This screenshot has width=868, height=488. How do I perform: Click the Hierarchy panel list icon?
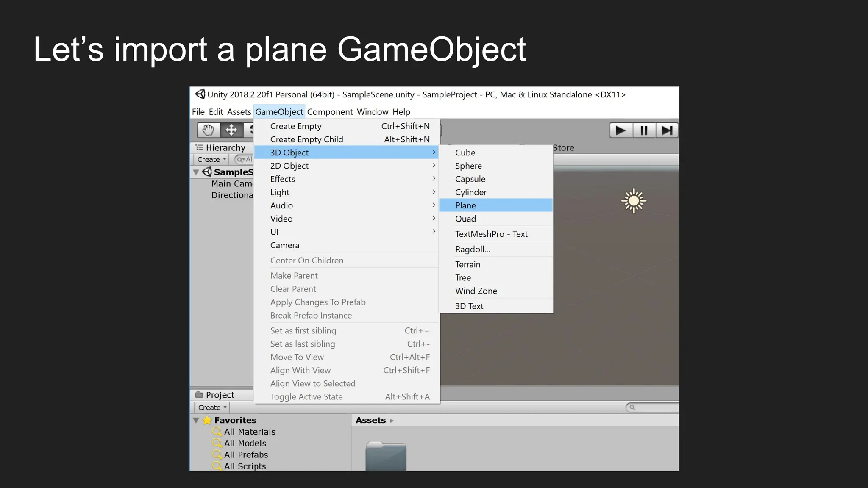pos(199,147)
